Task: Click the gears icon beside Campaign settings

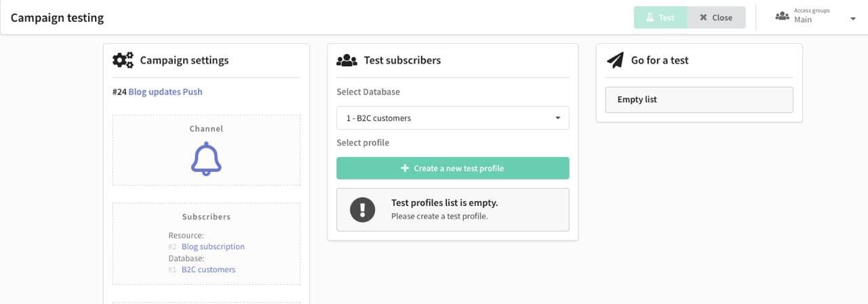Action: click(x=123, y=60)
